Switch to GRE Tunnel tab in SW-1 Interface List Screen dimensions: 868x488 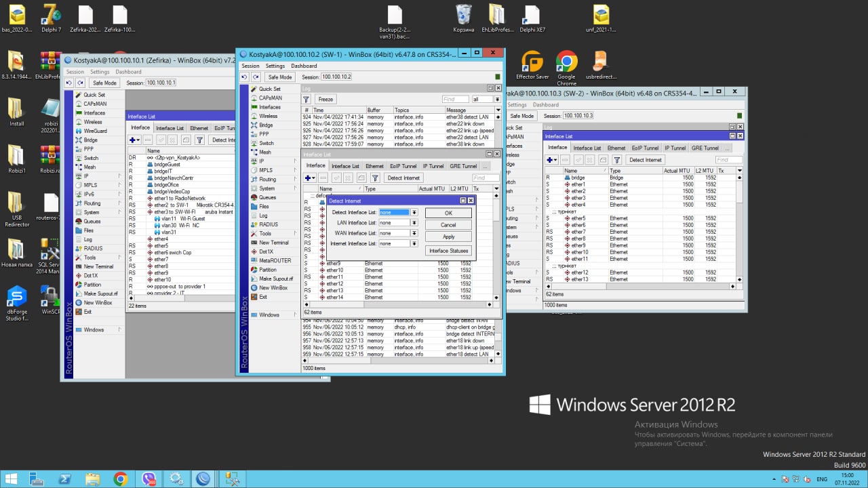tap(463, 166)
